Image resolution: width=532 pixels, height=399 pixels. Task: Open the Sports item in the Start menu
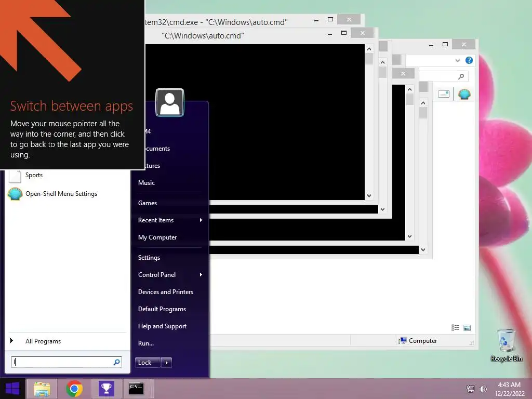(34, 175)
